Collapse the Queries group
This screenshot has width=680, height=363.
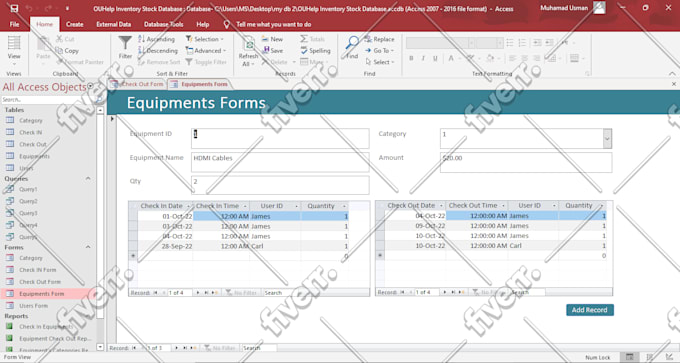click(88, 178)
